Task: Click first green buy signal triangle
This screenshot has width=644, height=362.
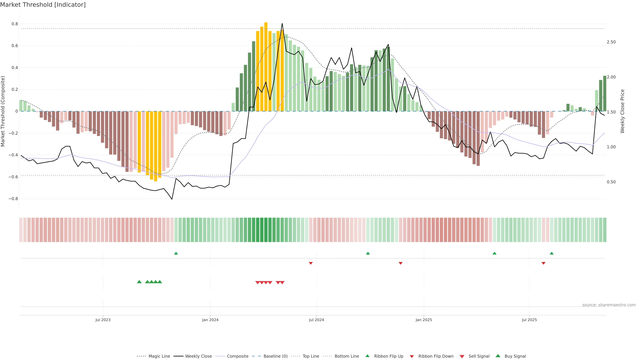Action: [x=139, y=282]
